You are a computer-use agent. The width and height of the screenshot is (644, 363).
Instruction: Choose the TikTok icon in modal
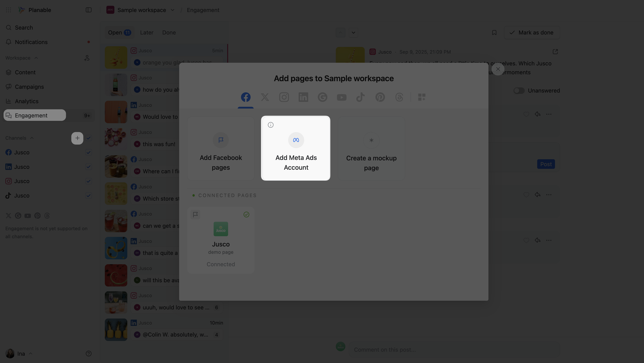(360, 97)
